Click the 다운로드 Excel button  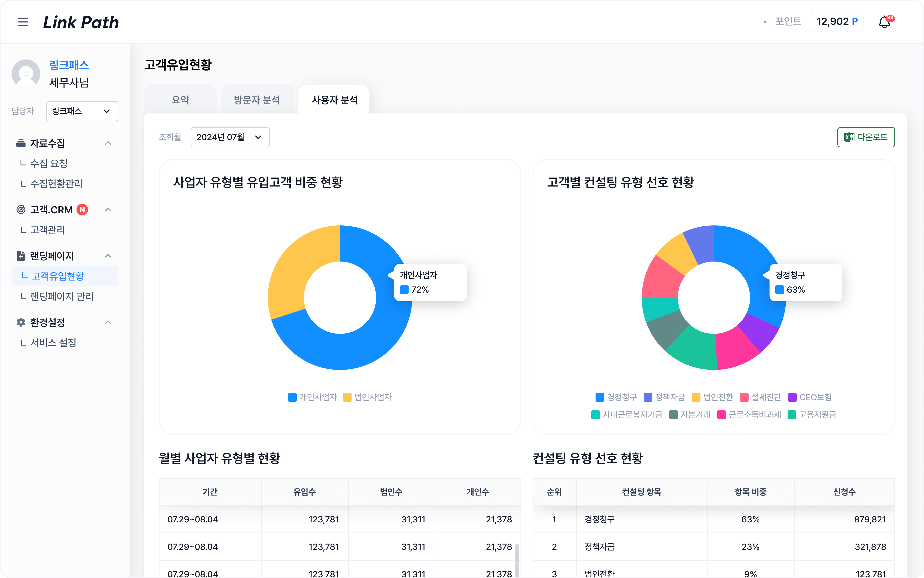click(866, 137)
